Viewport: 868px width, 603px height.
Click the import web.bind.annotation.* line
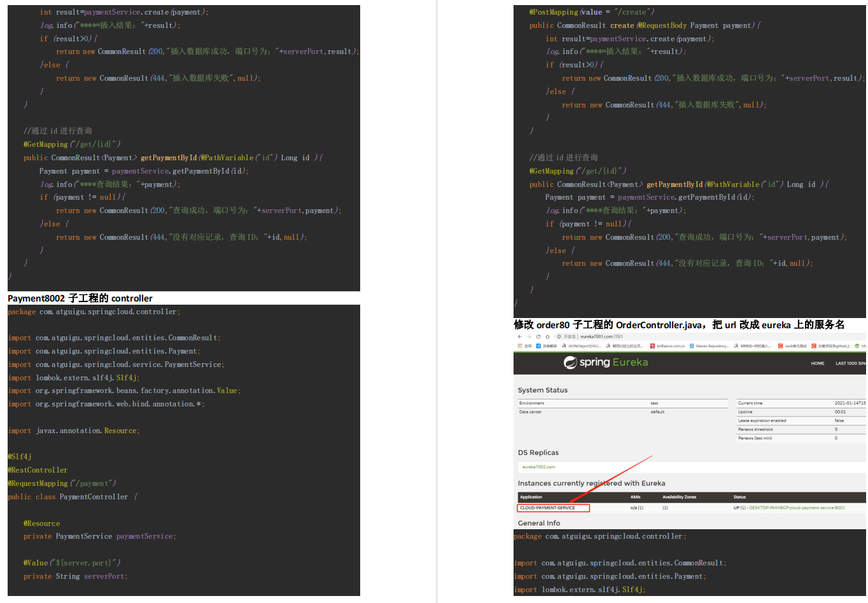(x=106, y=404)
